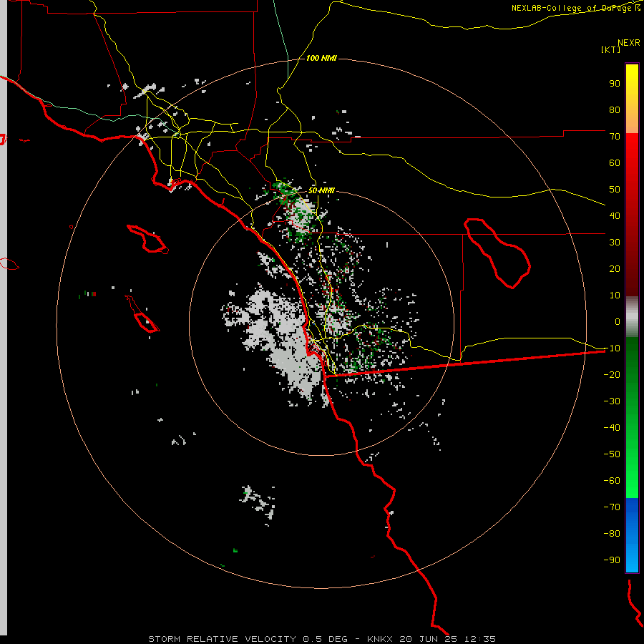Click the 90 value on velocity scale
This screenshot has width=644, height=644.
(615, 84)
